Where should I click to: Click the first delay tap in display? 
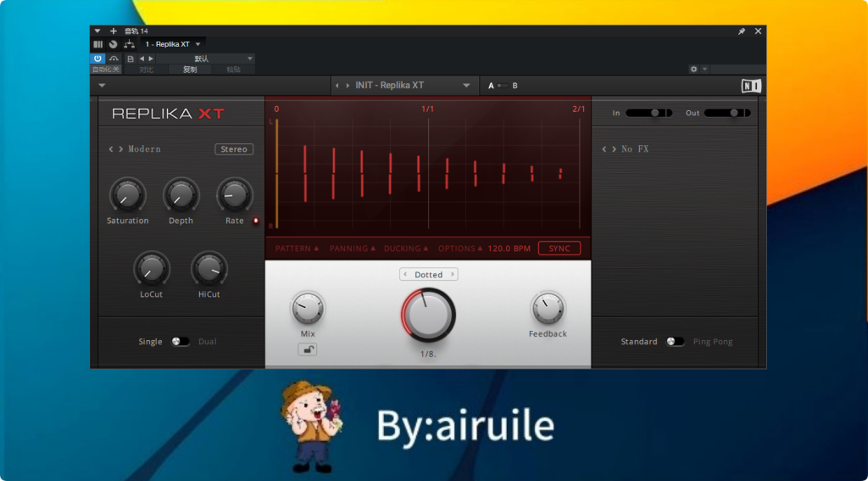point(304,173)
